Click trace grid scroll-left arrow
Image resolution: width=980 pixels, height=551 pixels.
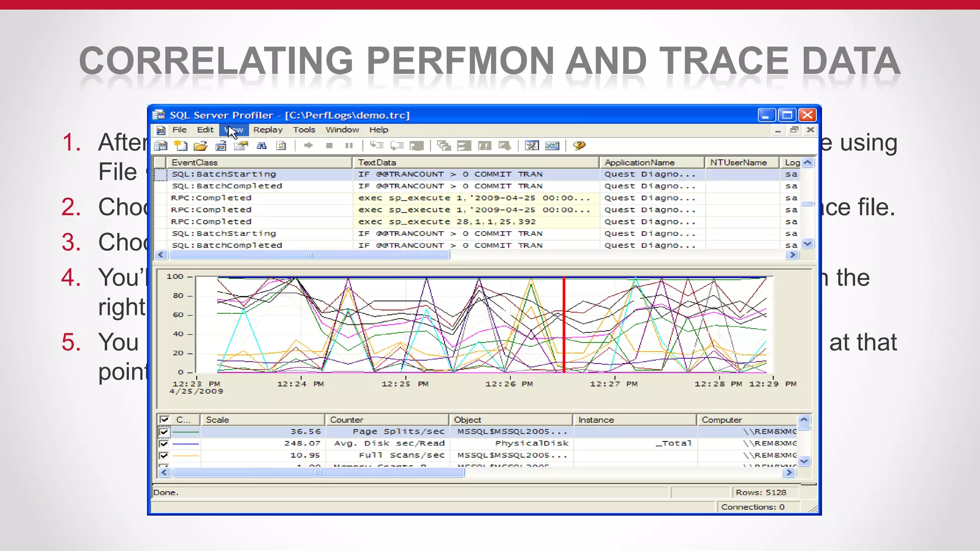[161, 255]
